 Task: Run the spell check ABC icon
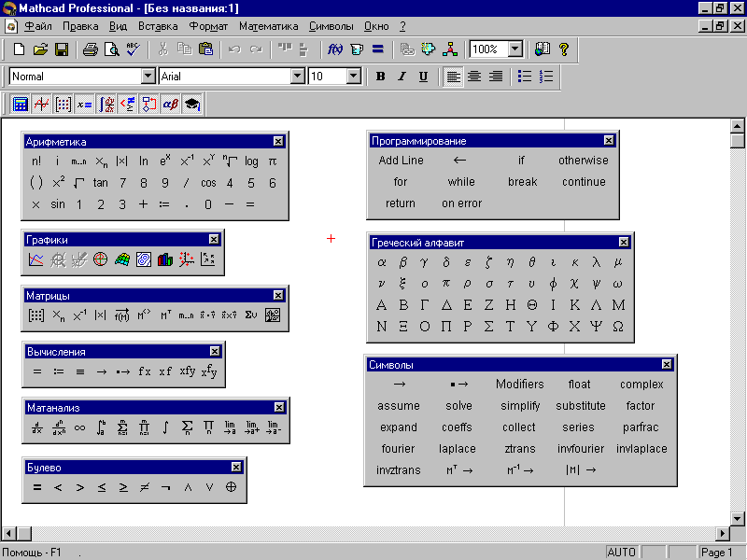click(133, 49)
